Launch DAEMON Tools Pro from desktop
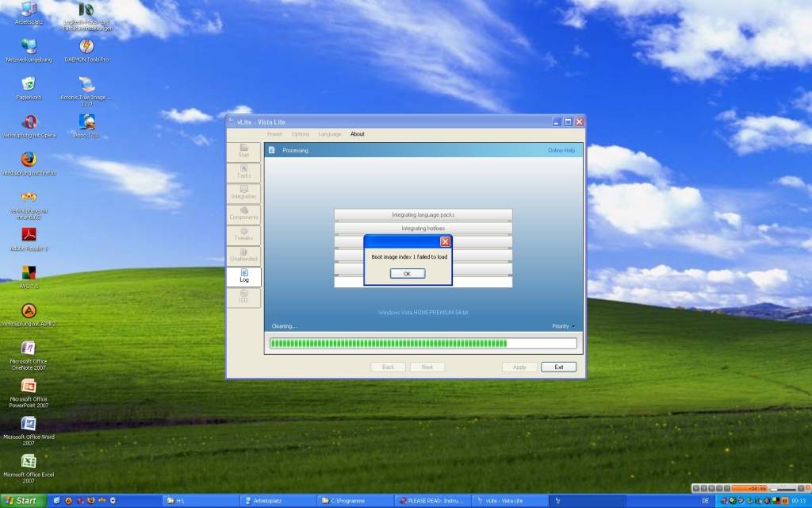The width and height of the screenshot is (812, 508). click(86, 50)
